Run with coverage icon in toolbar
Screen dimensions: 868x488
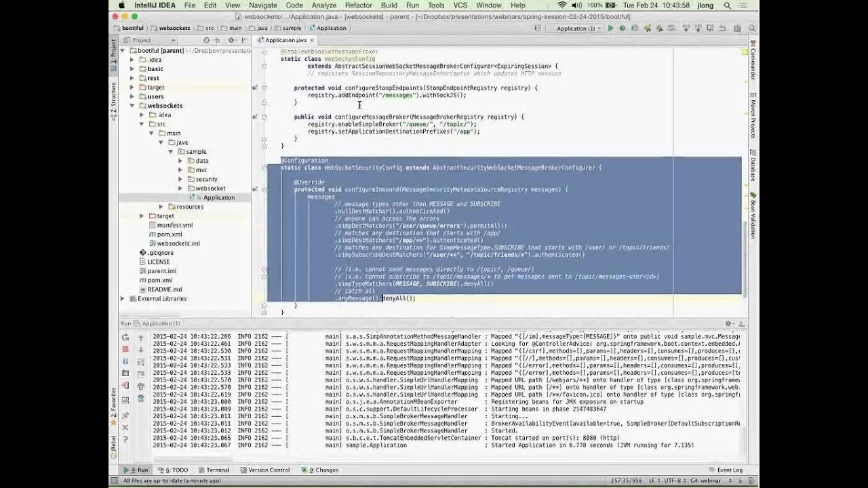(x=635, y=28)
